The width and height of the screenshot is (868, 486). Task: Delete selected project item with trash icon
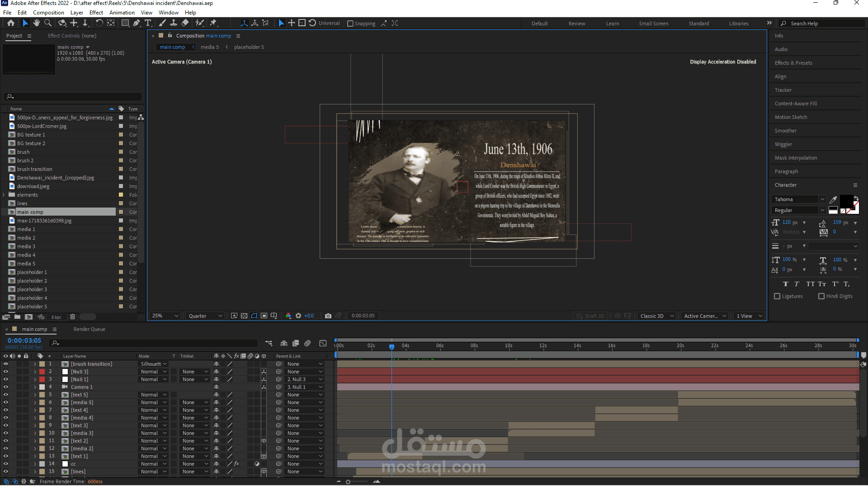72,317
